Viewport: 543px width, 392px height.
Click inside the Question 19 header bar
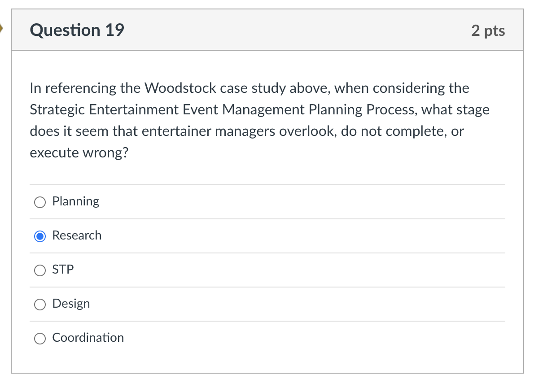(x=269, y=30)
